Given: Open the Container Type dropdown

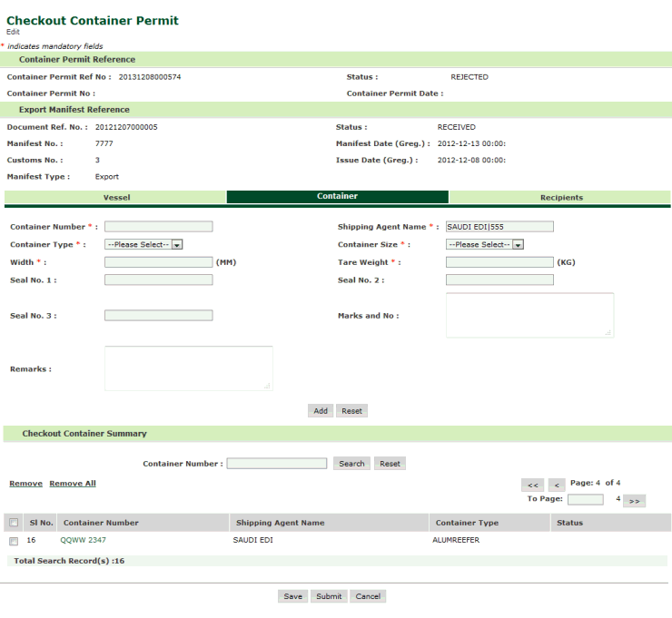Looking at the screenshot, I should (x=144, y=244).
